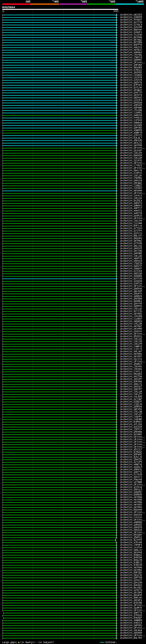Click the purple ~60% identity legend segment

pos(73,4)
